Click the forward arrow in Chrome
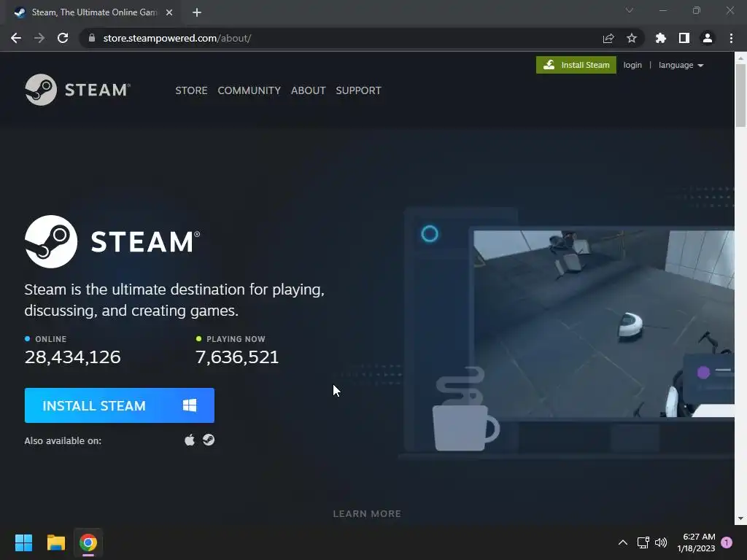Image resolution: width=747 pixels, height=560 pixels. coord(39,38)
